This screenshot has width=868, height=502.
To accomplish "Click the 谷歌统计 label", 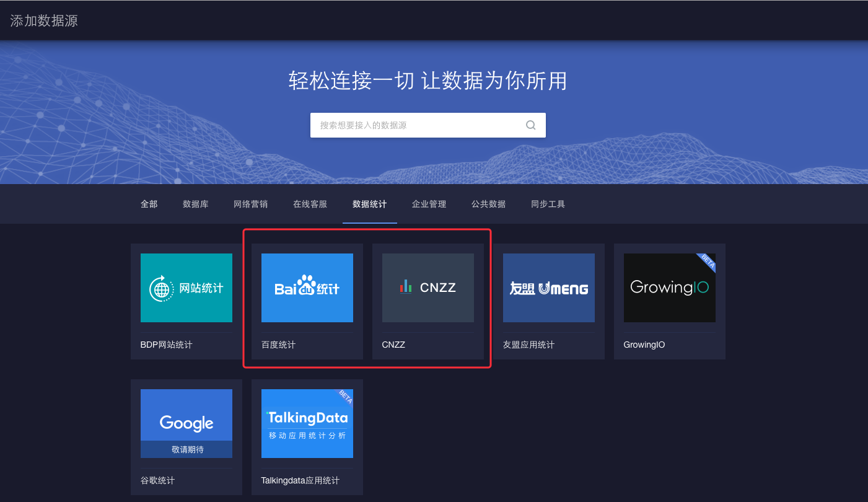I will pos(158,480).
